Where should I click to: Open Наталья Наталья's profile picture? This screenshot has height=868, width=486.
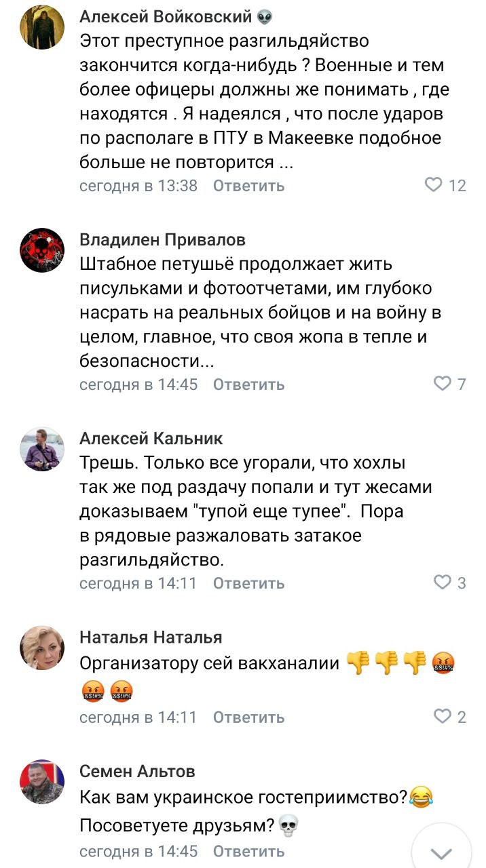42,648
